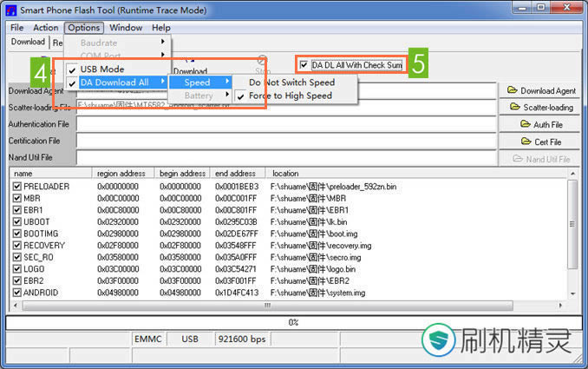The height and width of the screenshot is (369, 588).
Task: Uncheck the RECOVERY partition checkbox
Action: point(16,246)
